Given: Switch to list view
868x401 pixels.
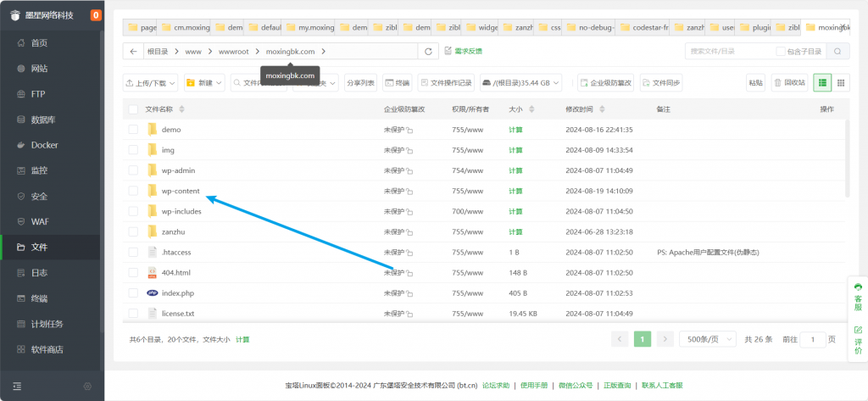Looking at the screenshot, I should (x=822, y=83).
